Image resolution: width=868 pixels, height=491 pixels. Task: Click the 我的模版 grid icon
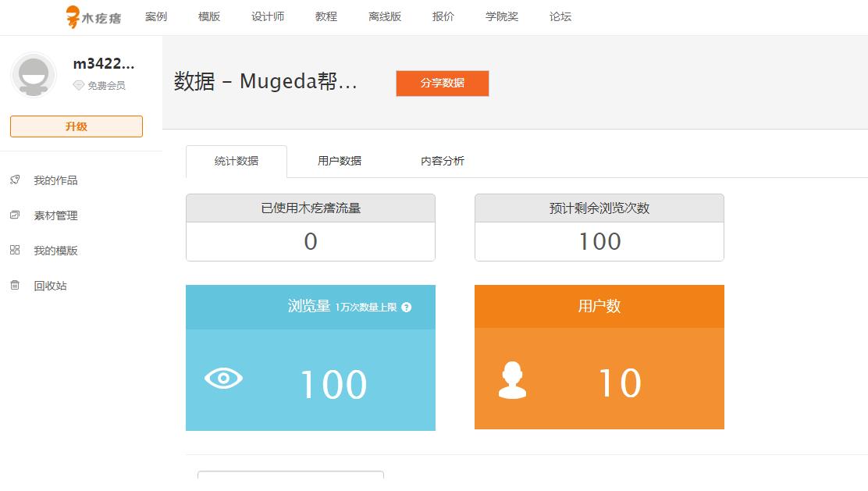15,250
